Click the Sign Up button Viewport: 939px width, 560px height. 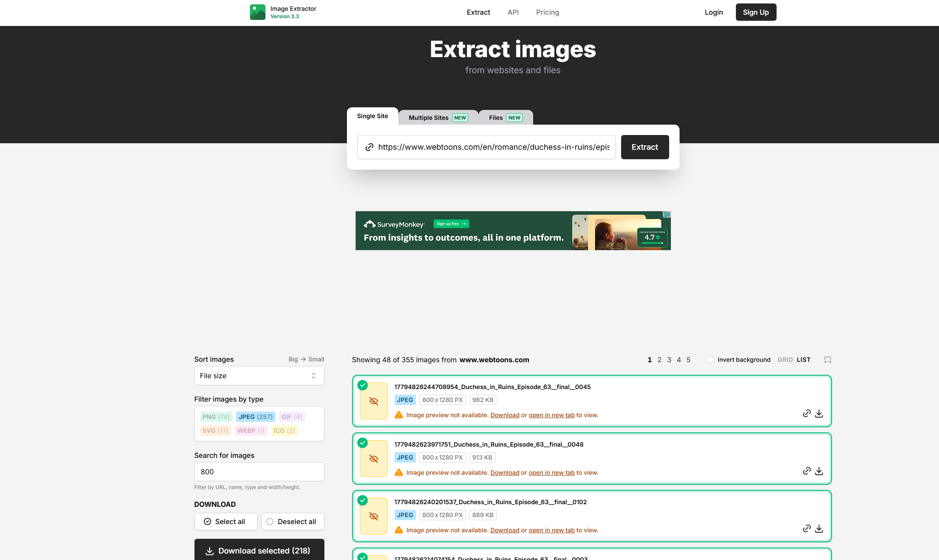(756, 12)
